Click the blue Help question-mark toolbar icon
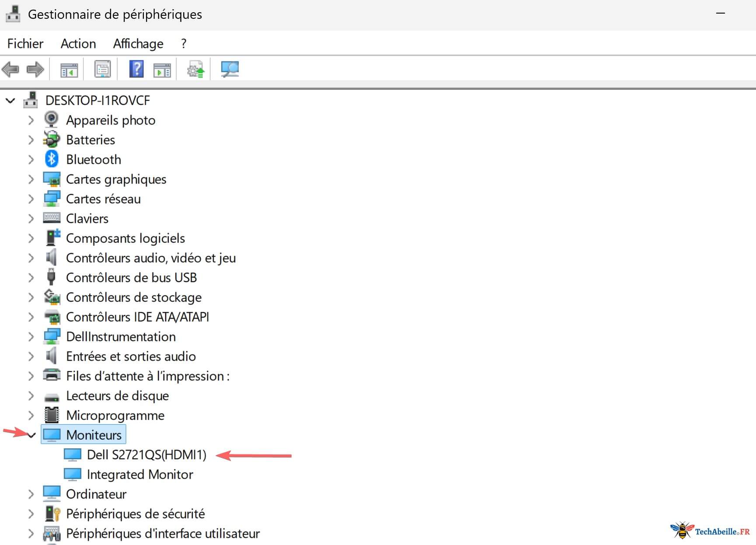 click(136, 69)
